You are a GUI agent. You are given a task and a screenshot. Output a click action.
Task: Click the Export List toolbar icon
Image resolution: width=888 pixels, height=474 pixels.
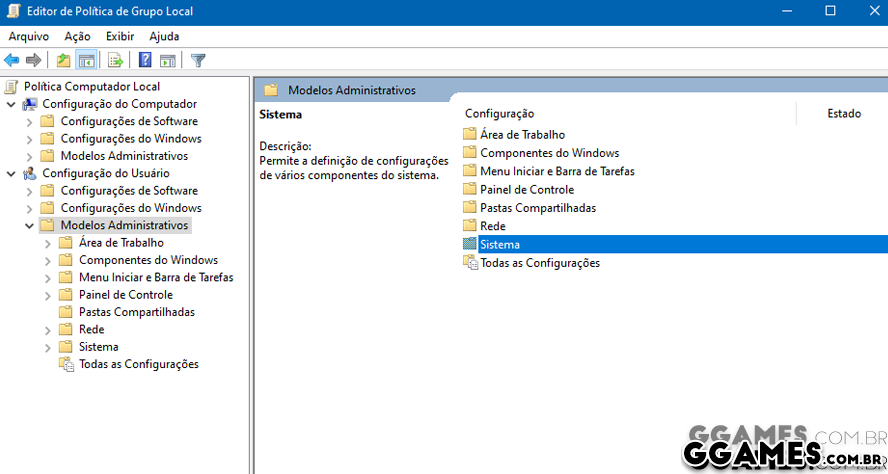[115, 60]
